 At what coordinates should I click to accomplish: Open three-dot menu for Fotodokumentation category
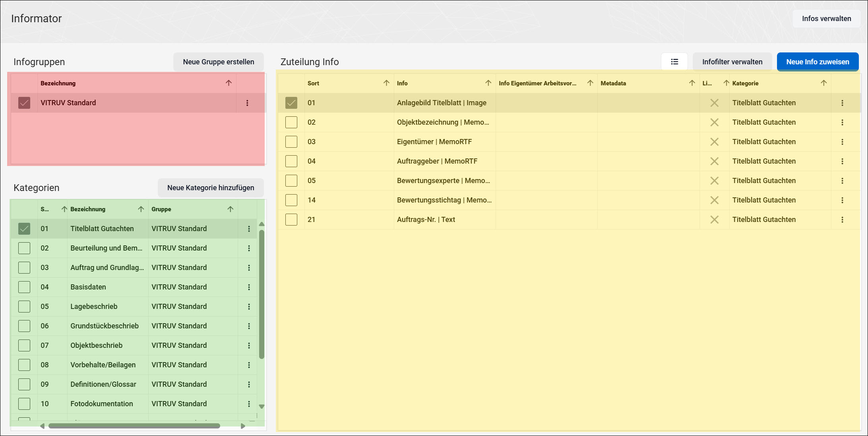click(x=249, y=404)
